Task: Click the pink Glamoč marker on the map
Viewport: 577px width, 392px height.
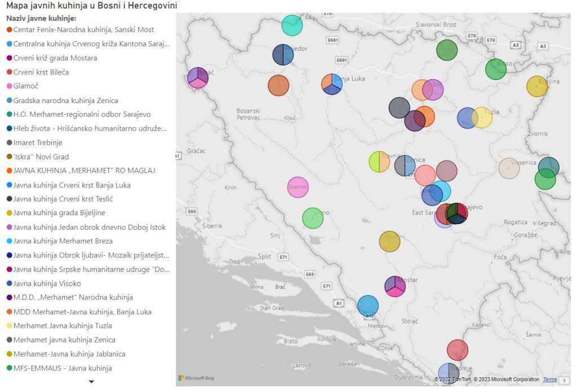Action: [x=298, y=186]
